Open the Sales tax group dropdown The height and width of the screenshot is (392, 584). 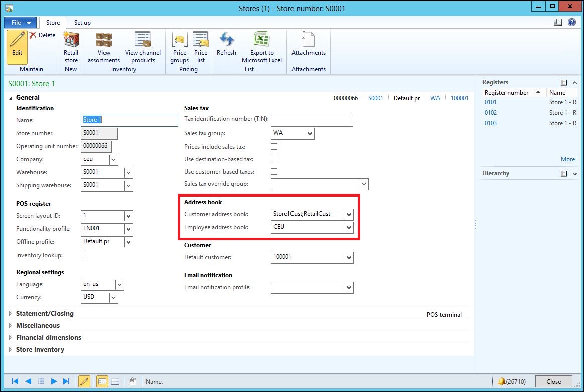point(310,134)
